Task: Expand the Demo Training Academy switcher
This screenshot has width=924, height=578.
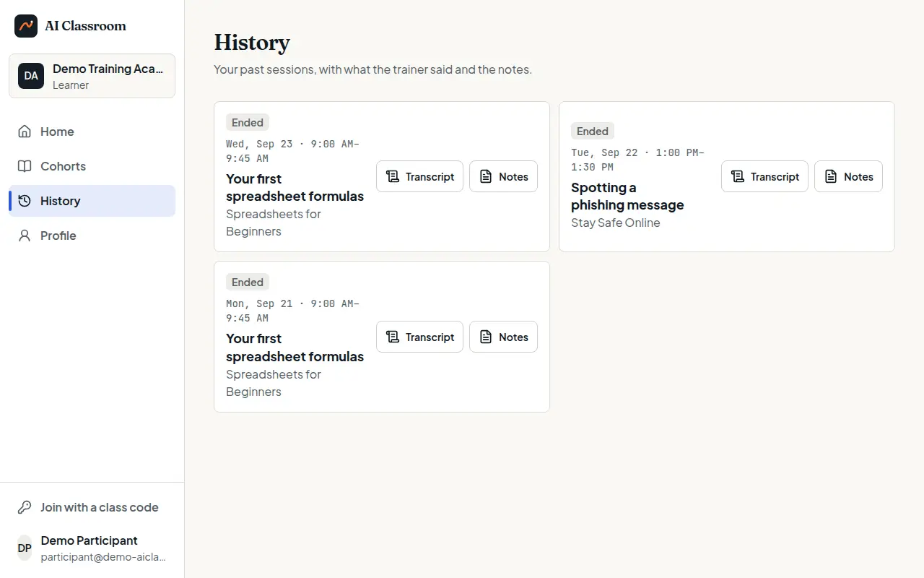Action: point(92,76)
